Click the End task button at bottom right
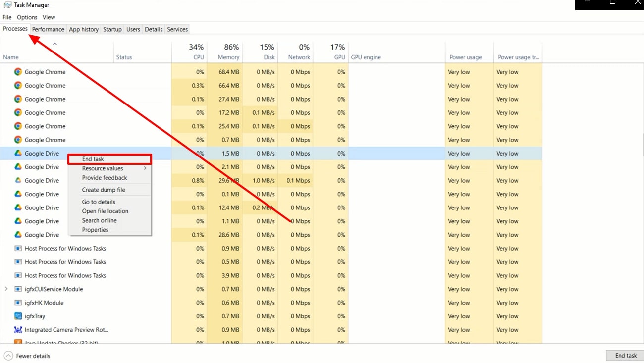Screen dimensions: 644x363 pyautogui.click(x=626, y=356)
